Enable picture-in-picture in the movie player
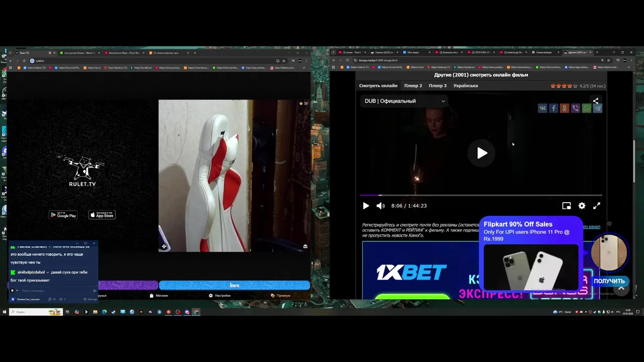This screenshot has height=362, width=644. [567, 206]
